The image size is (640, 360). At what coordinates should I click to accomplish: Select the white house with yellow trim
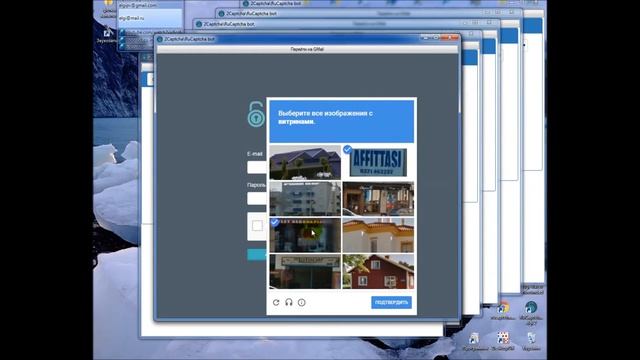pyautogui.click(x=378, y=235)
